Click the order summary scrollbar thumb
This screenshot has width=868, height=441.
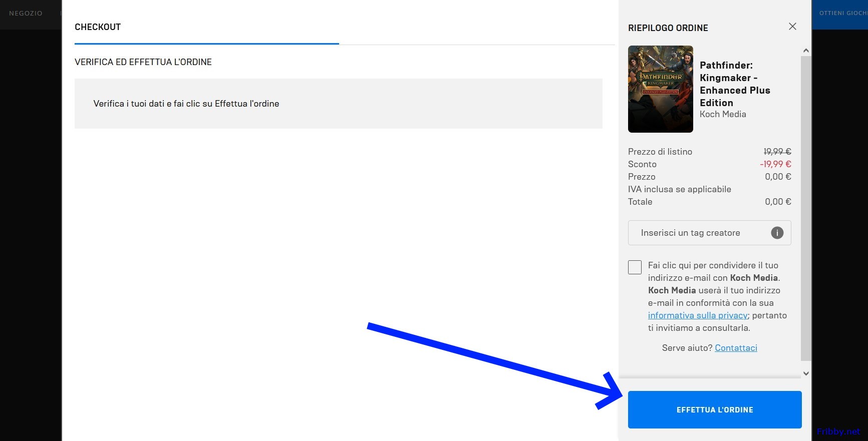[805, 208]
